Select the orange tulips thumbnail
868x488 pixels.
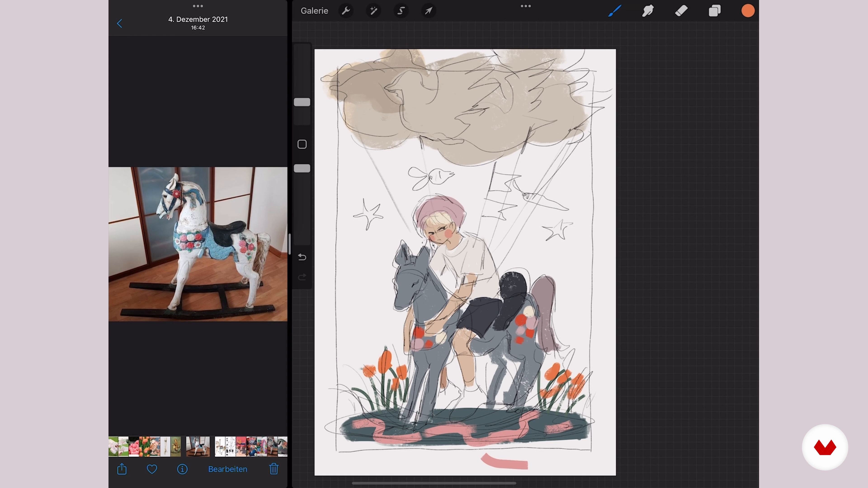coord(144,446)
